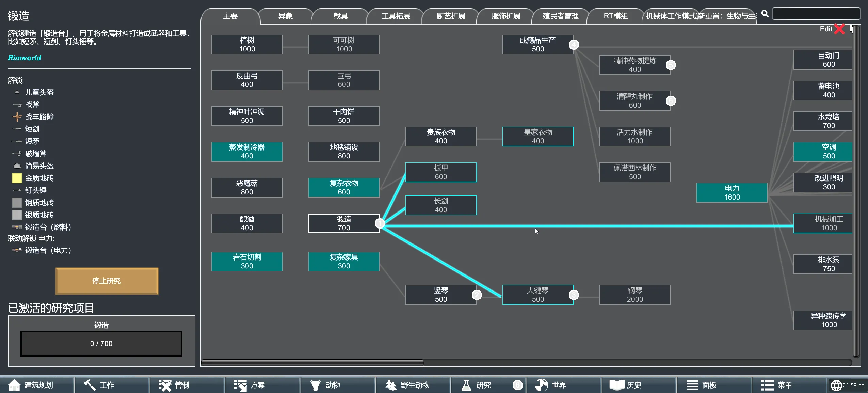
Task: Click the Rimworld source link
Action: point(25,58)
